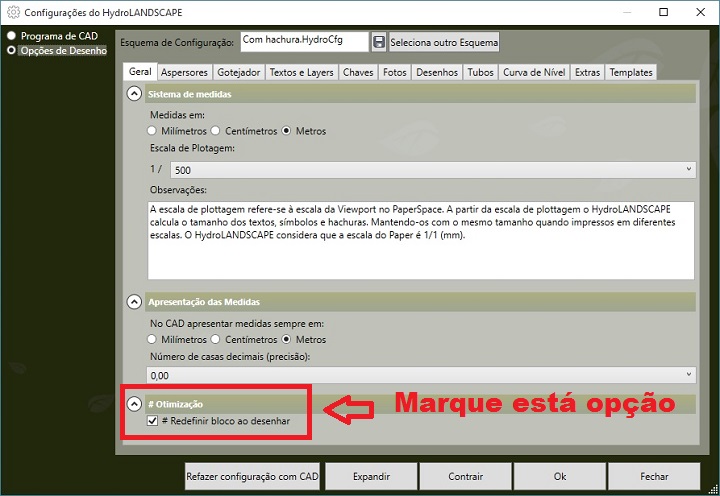Image resolution: width=720 pixels, height=496 pixels.
Task: Click Seleciona outro Esquema button
Action: [444, 42]
